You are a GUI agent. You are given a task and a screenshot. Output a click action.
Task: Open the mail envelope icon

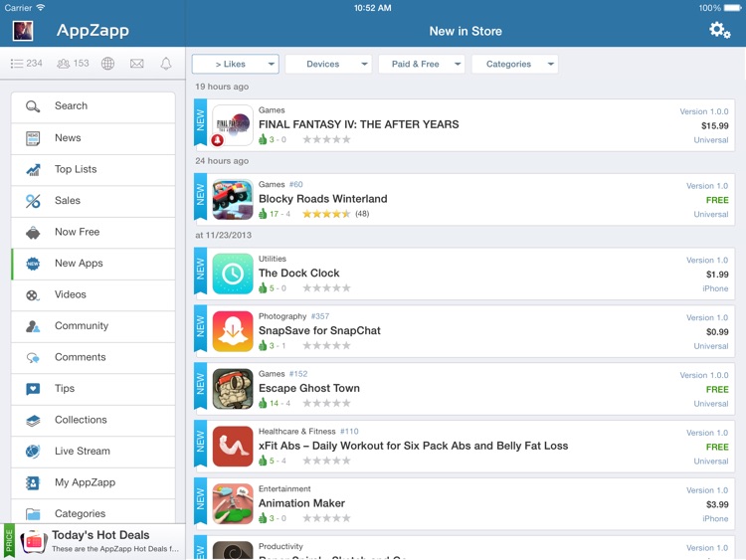tap(137, 64)
